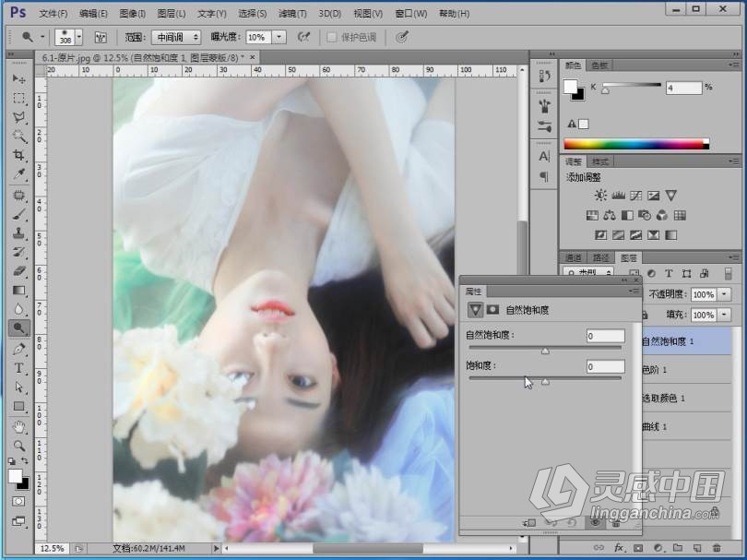Click the delete layer trash icon
747x560 pixels.
tap(717, 548)
